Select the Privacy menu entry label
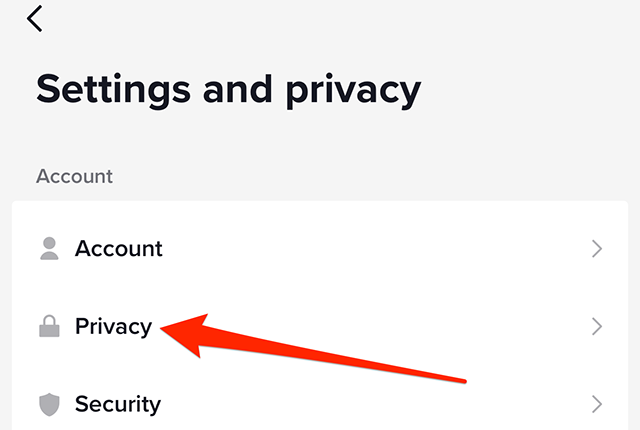 pos(113,326)
